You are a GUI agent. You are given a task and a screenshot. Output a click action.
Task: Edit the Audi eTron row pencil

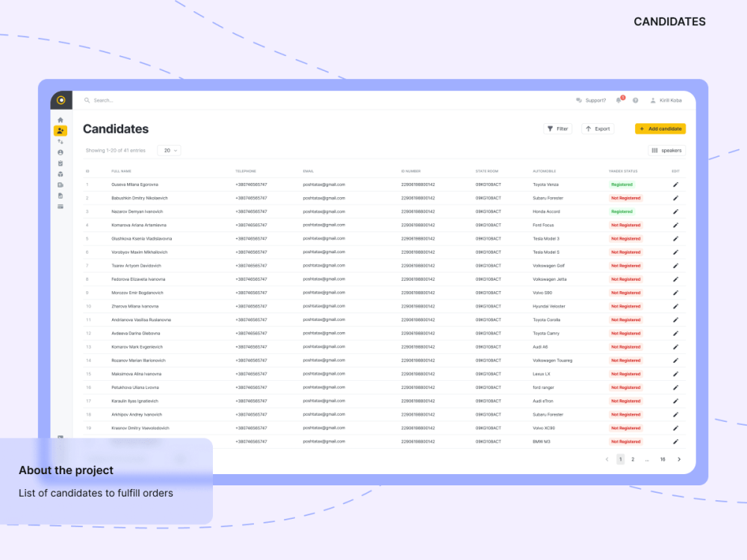click(675, 401)
